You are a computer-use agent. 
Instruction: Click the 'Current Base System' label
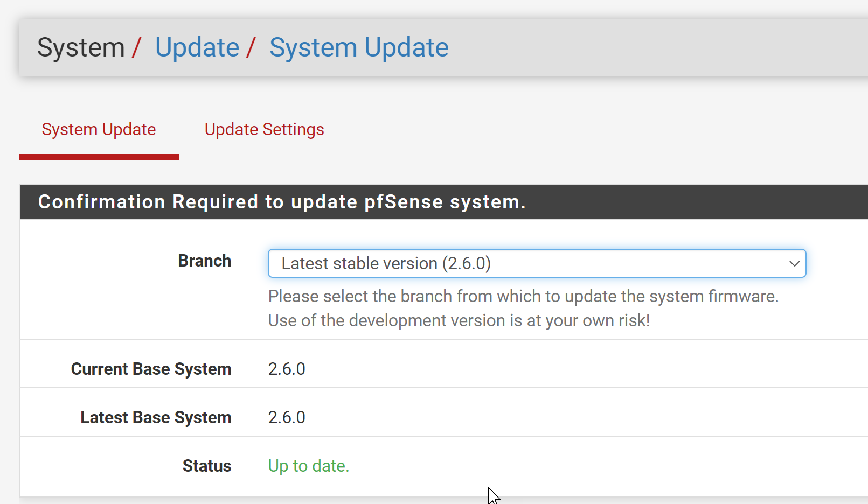point(151,369)
